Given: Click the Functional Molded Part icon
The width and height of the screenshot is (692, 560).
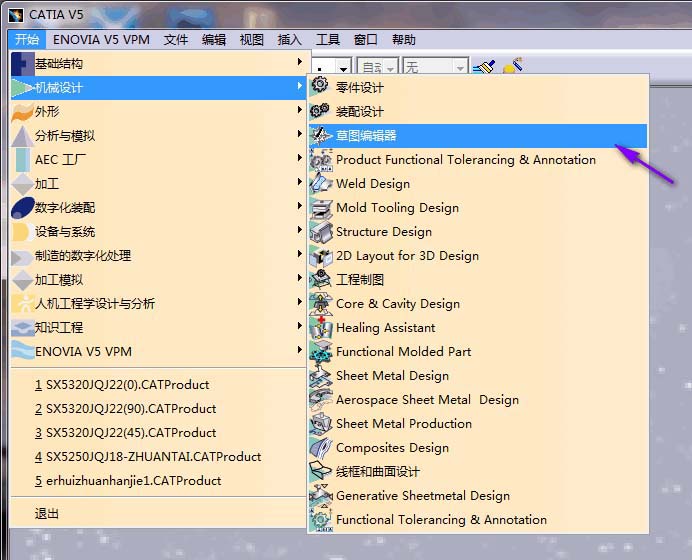Looking at the screenshot, I should pyautogui.click(x=321, y=352).
